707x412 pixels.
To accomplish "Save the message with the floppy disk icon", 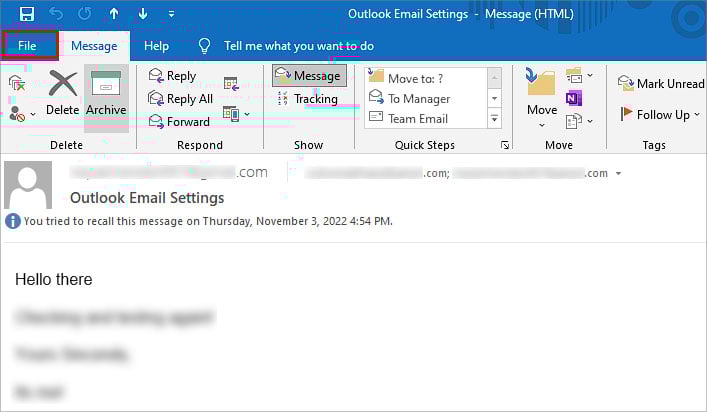I will point(27,14).
